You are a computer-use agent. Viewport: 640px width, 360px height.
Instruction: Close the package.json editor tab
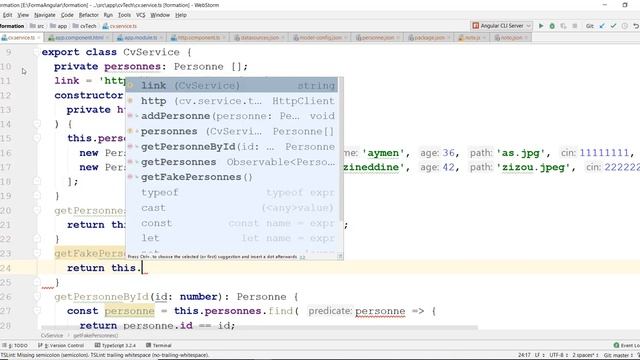point(449,38)
